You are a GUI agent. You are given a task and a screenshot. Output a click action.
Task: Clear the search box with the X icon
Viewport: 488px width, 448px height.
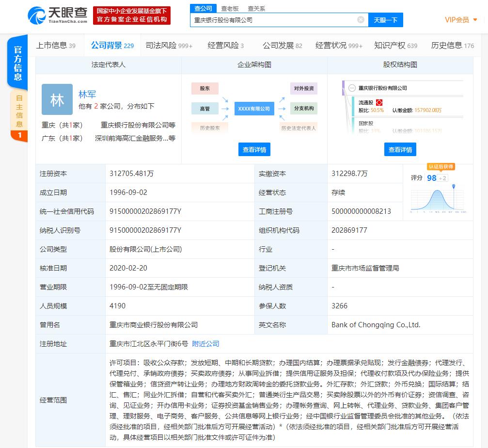[x=361, y=20]
